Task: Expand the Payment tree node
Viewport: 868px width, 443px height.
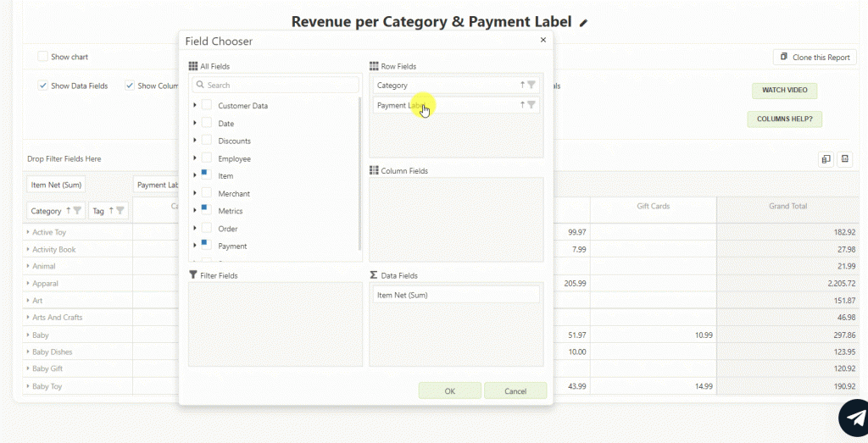Action: [x=195, y=246]
